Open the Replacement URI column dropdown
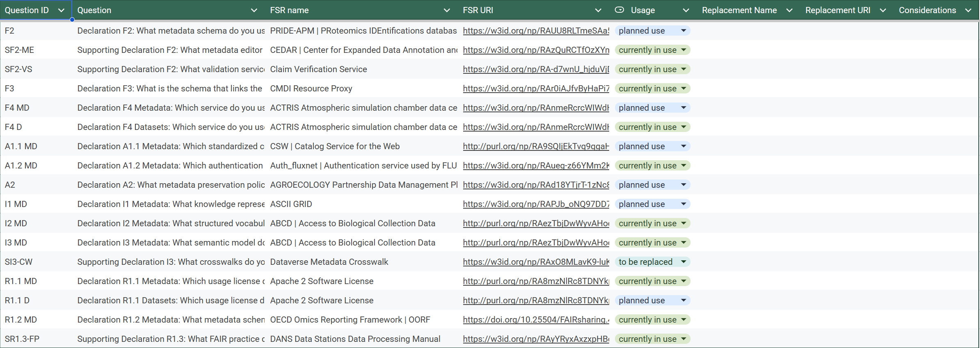980x348 pixels. pos(883,10)
